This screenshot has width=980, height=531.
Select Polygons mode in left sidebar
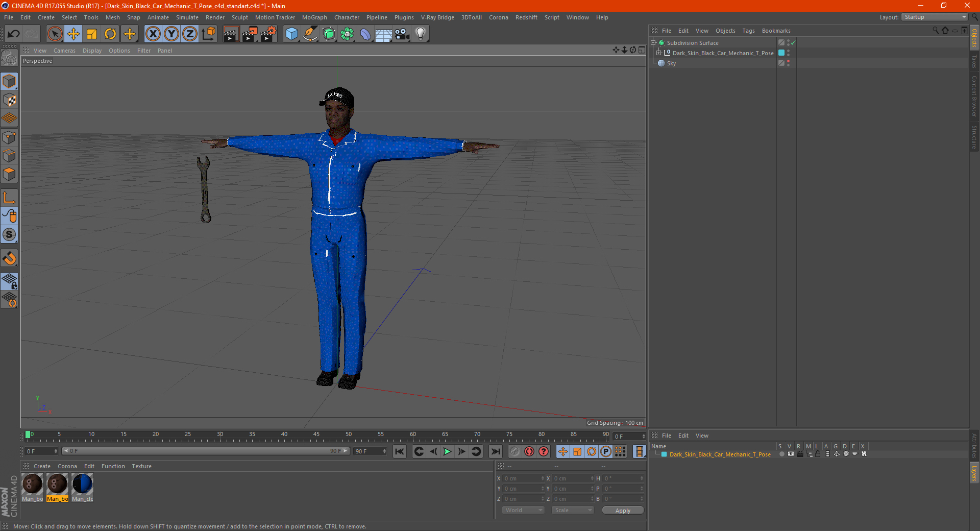click(9, 174)
